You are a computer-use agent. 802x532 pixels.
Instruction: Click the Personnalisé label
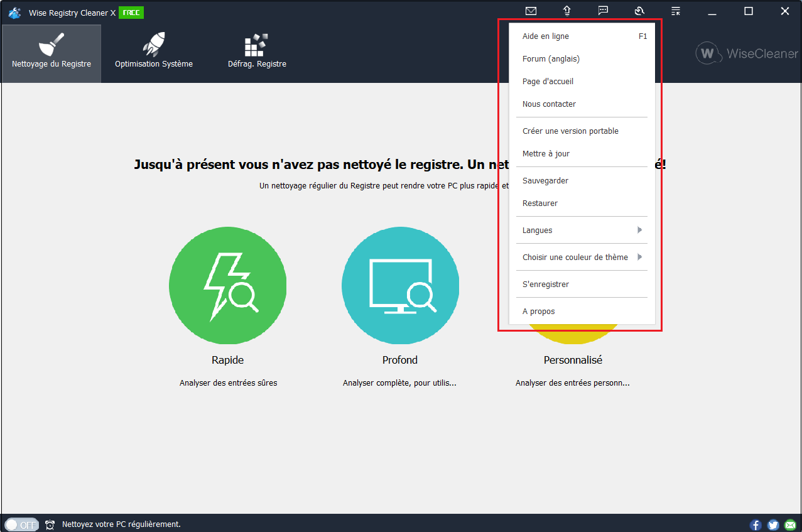coord(573,361)
